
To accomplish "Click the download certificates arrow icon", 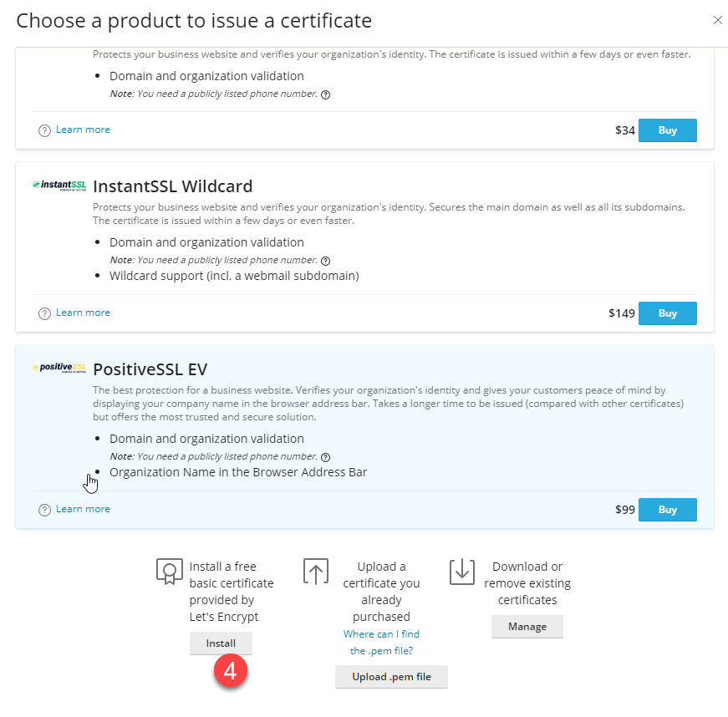I will (x=461, y=572).
